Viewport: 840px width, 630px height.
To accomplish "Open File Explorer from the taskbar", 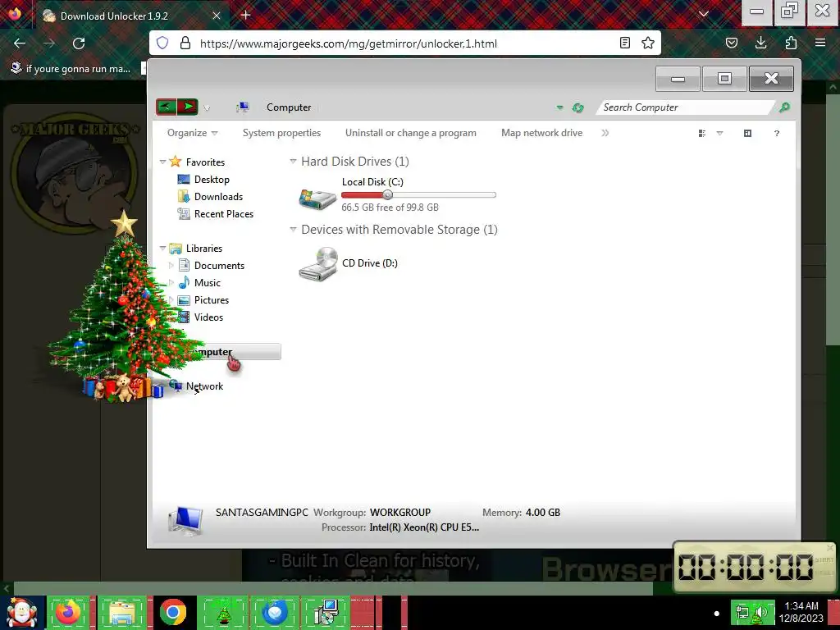I will (x=122, y=613).
